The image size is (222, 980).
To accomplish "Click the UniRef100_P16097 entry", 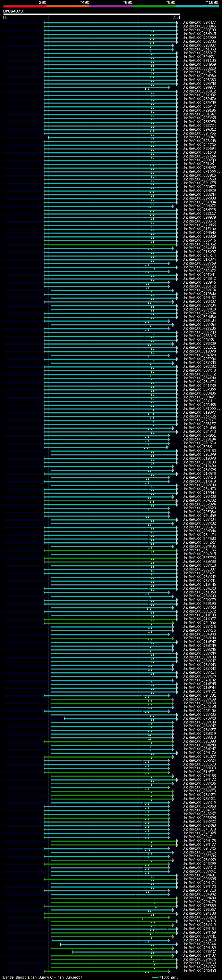I will tap(199, 252).
